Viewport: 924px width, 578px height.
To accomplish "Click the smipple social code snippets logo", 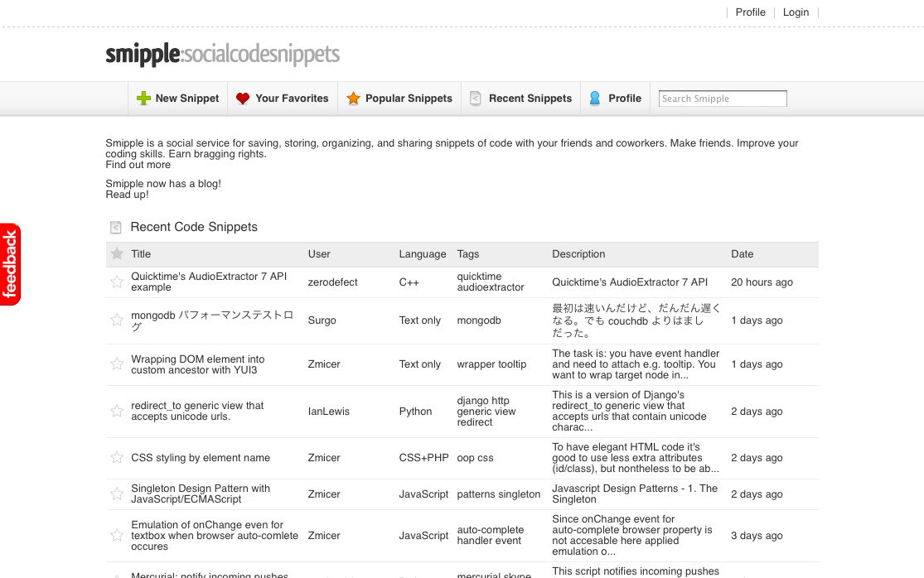I will pos(223,54).
